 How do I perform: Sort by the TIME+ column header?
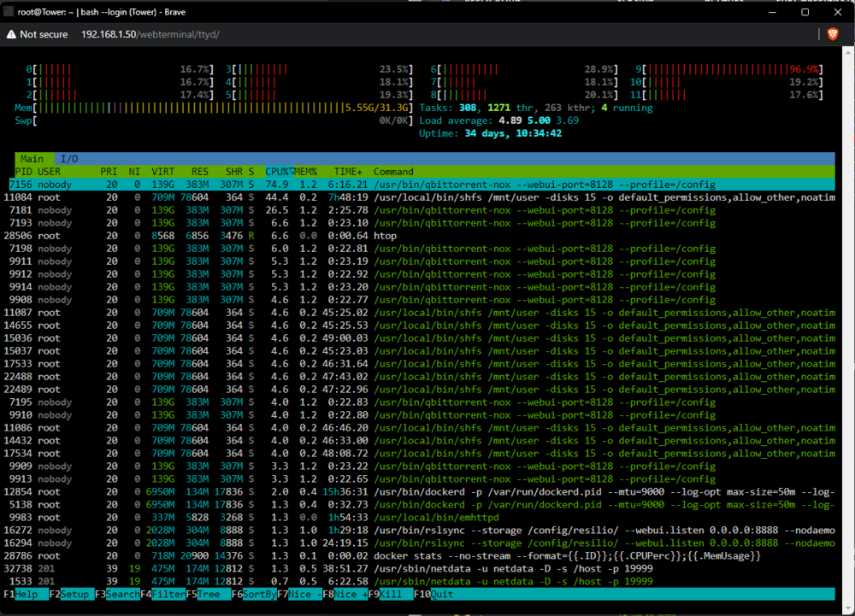click(348, 172)
